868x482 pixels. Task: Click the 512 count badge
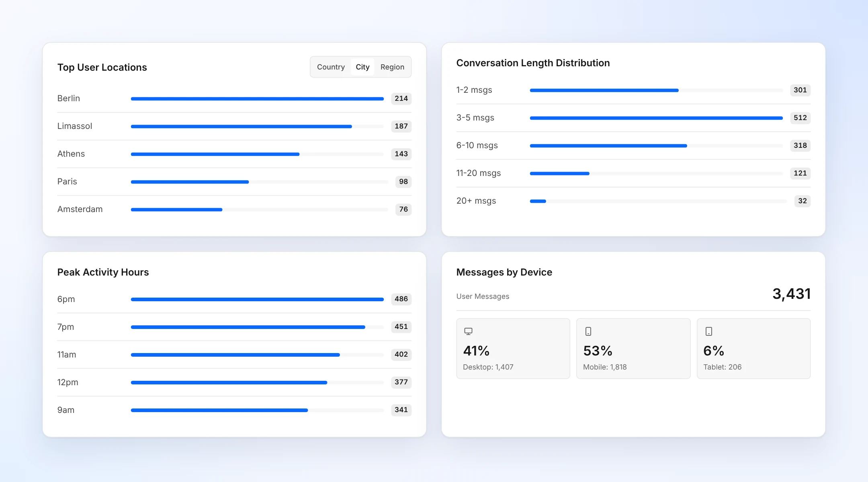800,118
